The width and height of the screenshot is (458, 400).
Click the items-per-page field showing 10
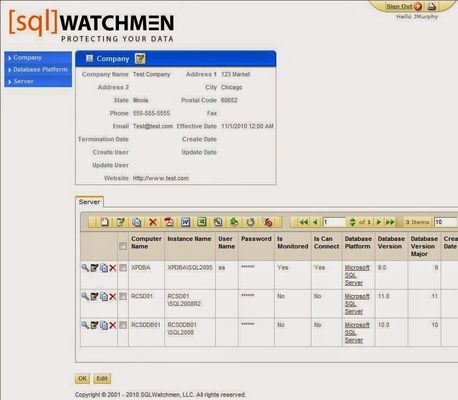(x=445, y=222)
